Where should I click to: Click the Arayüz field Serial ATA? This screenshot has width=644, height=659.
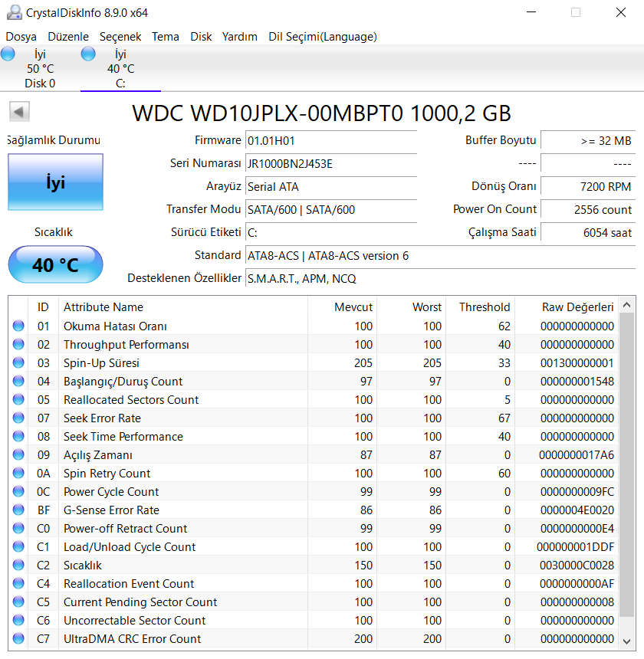click(x=331, y=187)
